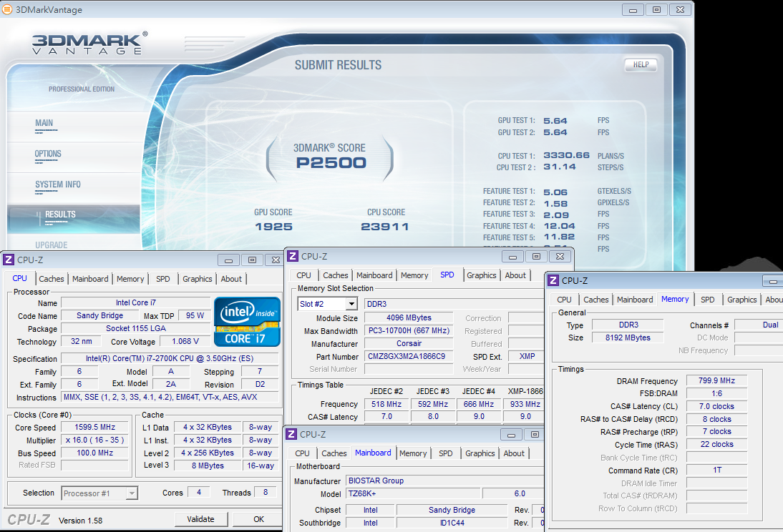Image resolution: width=783 pixels, height=532 pixels.
Task: Switch to Memory tab in CPU-Z CPU window
Action: (130, 279)
